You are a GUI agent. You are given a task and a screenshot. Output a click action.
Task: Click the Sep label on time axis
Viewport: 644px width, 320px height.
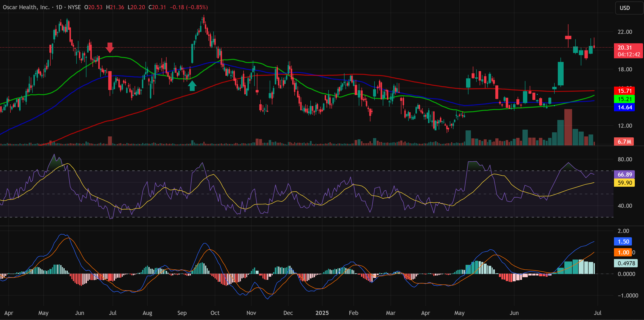coord(182,313)
